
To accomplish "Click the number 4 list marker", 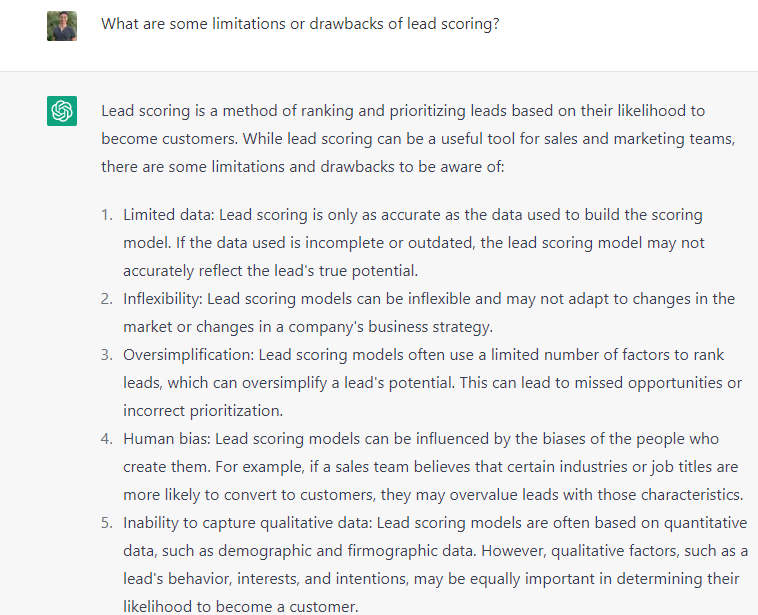I will pos(107,439).
